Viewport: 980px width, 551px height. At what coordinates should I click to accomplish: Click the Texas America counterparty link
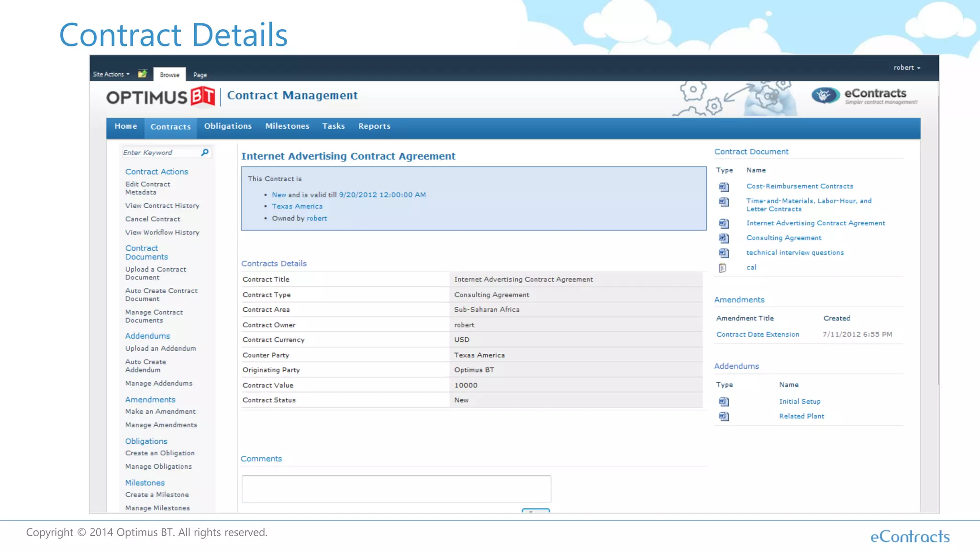297,206
